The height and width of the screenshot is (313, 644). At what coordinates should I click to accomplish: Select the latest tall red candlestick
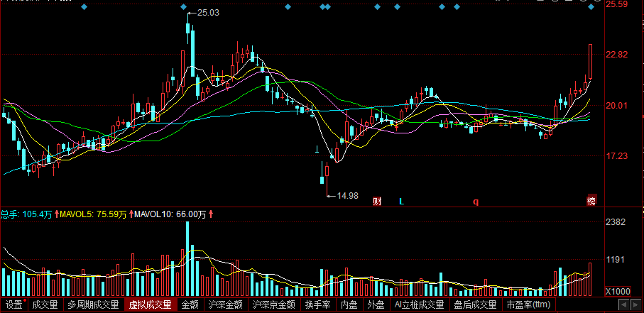[x=591, y=62]
